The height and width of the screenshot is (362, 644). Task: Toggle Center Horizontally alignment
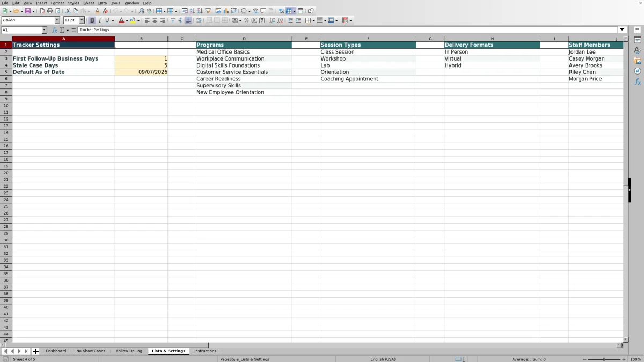pyautogui.click(x=155, y=20)
